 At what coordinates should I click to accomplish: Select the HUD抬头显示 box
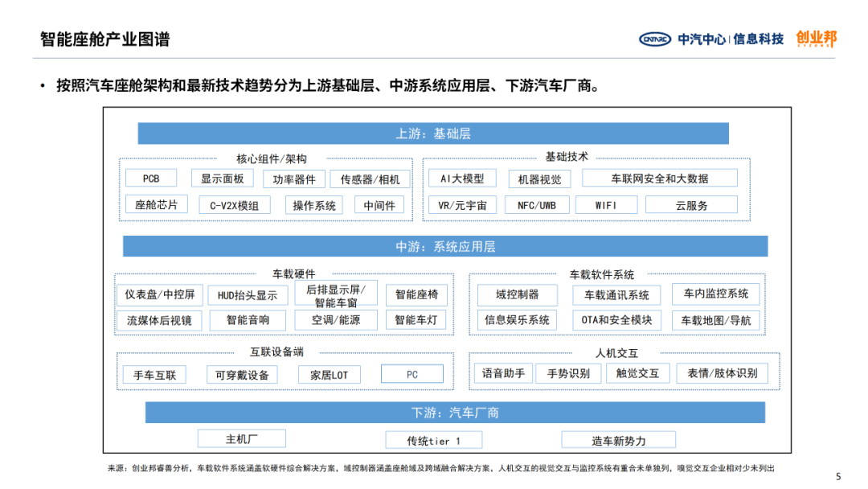[x=247, y=295]
